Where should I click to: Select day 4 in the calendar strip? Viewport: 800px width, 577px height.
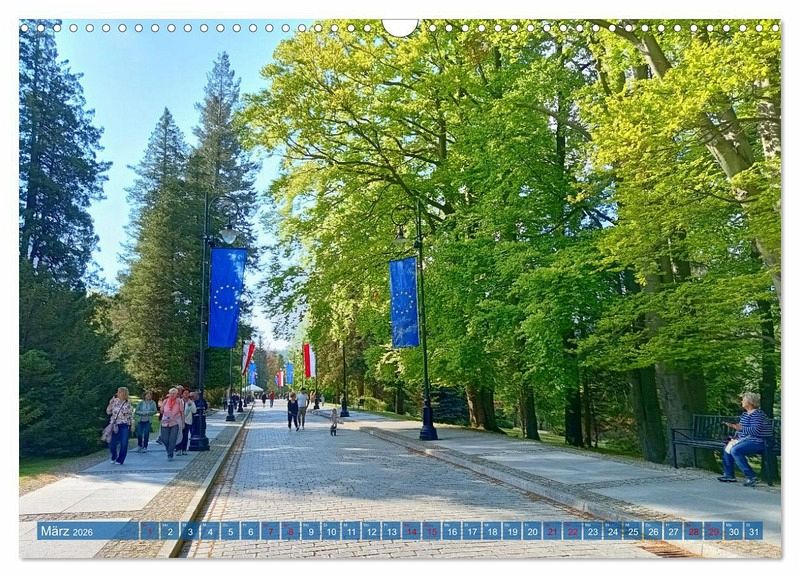click(210, 531)
